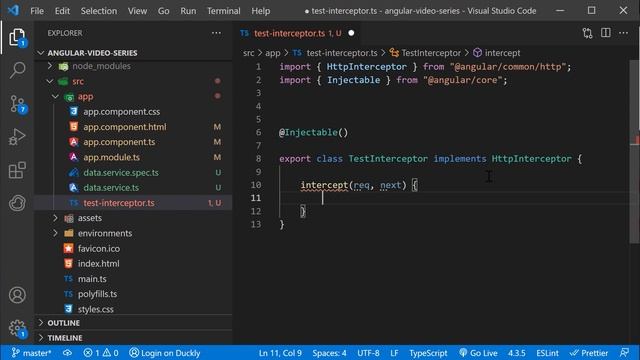The height and width of the screenshot is (360, 640).
Task: Open Explorer views and more actions menu
Action: point(216,33)
